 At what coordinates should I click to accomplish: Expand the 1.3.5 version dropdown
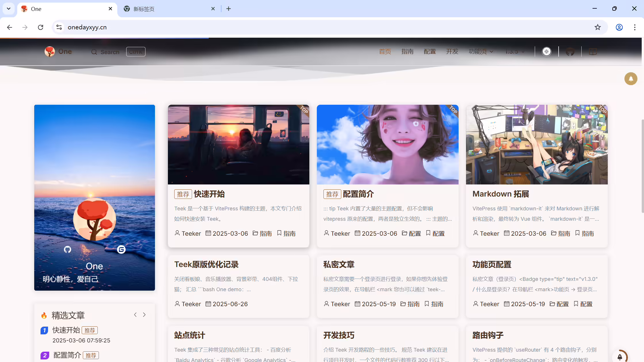515,52
